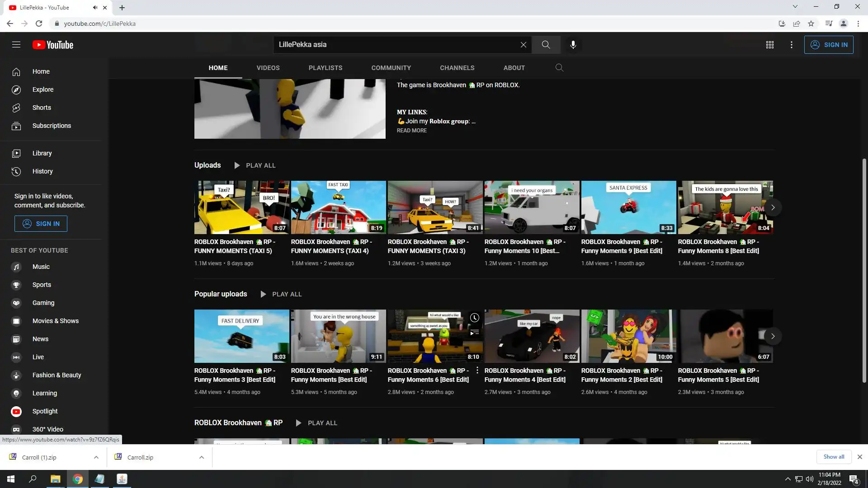The width and height of the screenshot is (868, 488).
Task: Open the Gaming icon in sidebar
Action: coord(16,303)
